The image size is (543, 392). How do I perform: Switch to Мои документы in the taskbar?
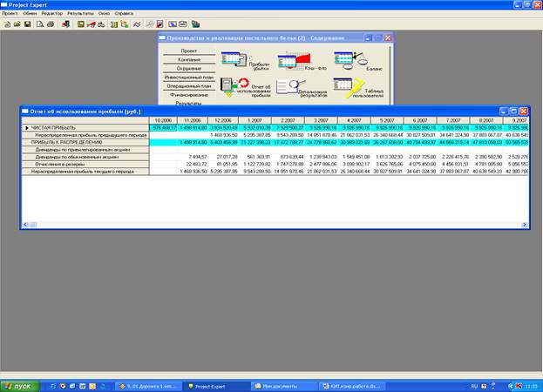(x=277, y=384)
